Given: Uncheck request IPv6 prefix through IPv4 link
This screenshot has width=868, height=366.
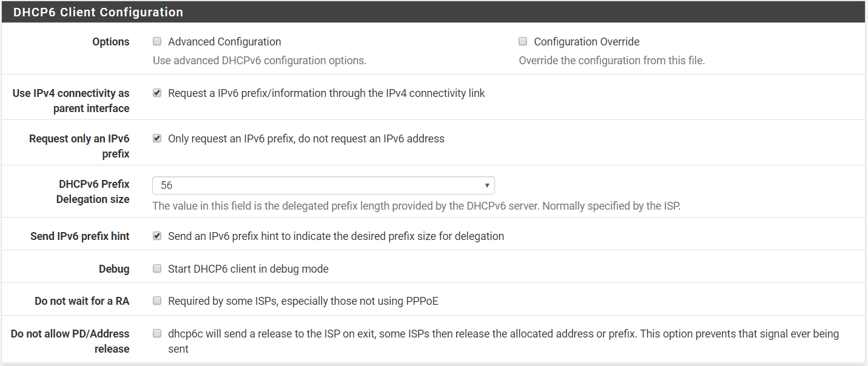Looking at the screenshot, I should (x=157, y=93).
